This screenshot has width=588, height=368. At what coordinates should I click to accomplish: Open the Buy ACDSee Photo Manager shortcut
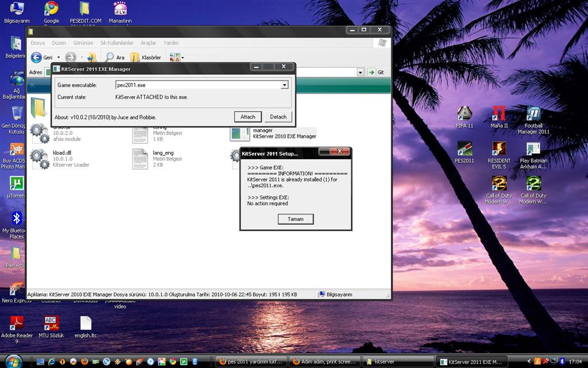tap(14, 156)
